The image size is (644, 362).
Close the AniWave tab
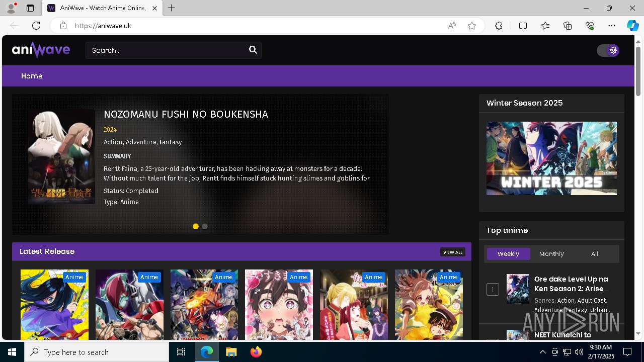point(154,8)
